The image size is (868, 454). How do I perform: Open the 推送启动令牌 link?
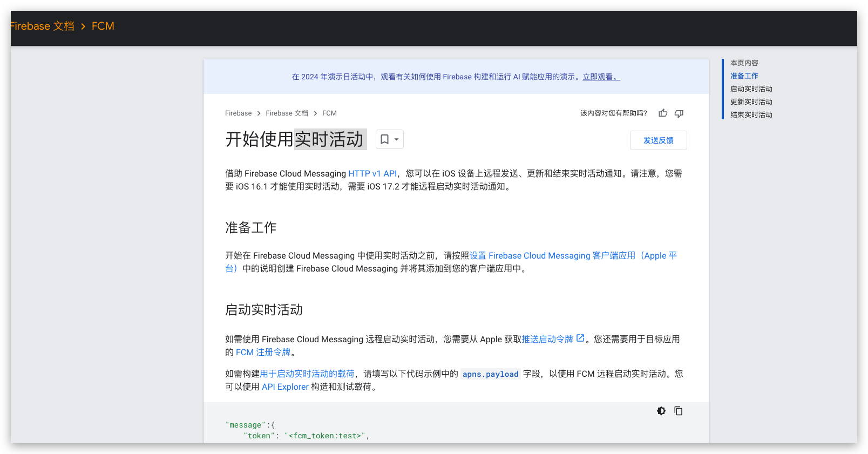547,339
